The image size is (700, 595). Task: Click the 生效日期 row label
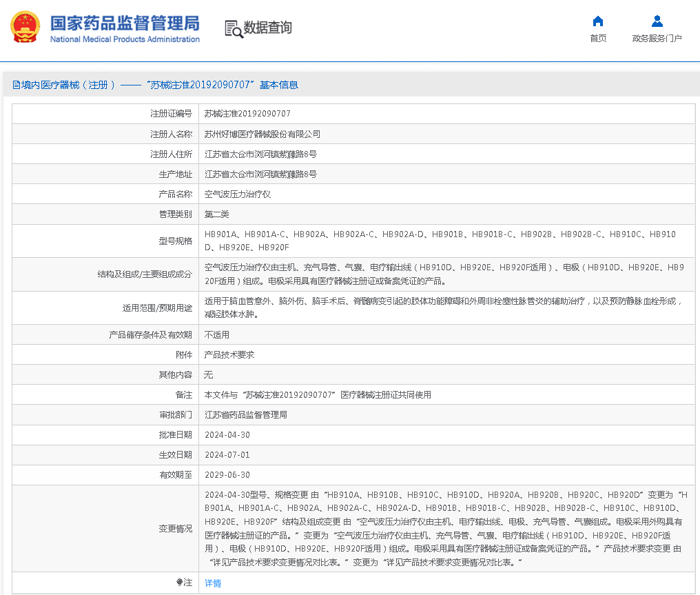(x=176, y=455)
